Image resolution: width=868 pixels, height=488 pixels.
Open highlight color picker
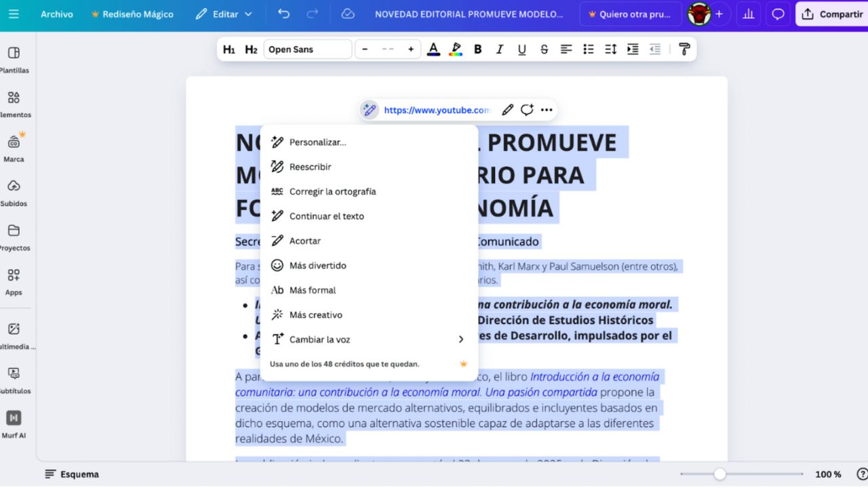click(x=456, y=49)
